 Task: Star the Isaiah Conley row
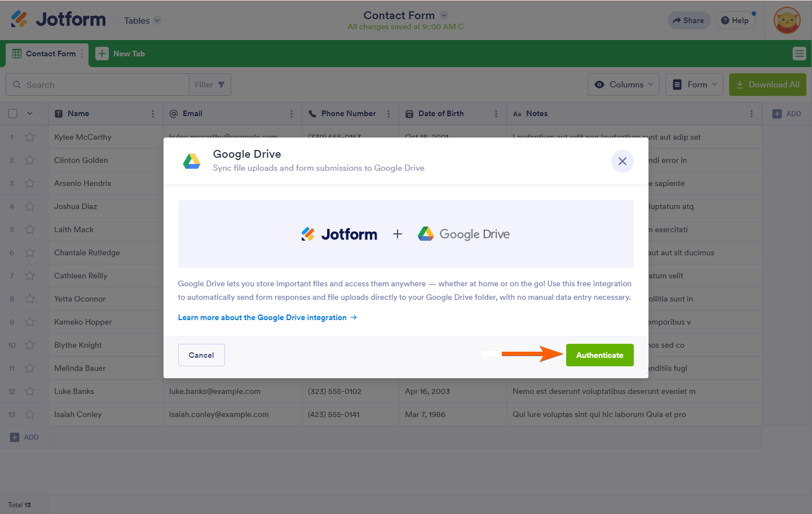coord(30,414)
